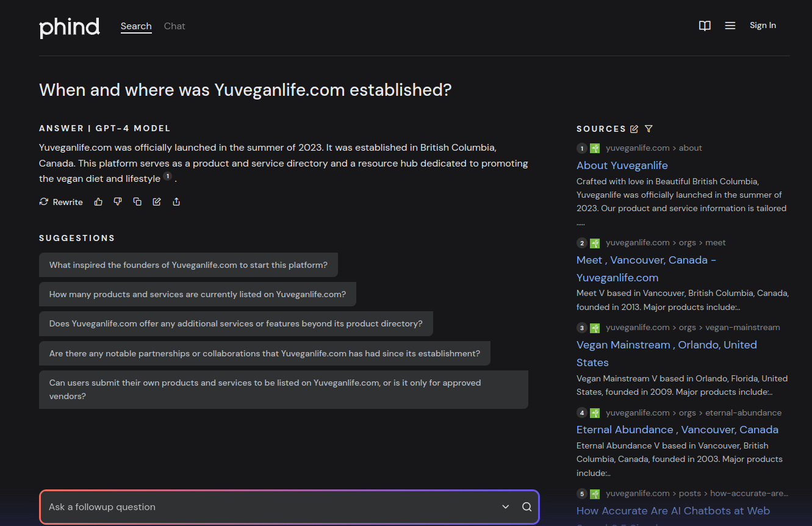
Task: Click the 'yuveganlife.com > about' breadcrumb
Action: [654, 148]
